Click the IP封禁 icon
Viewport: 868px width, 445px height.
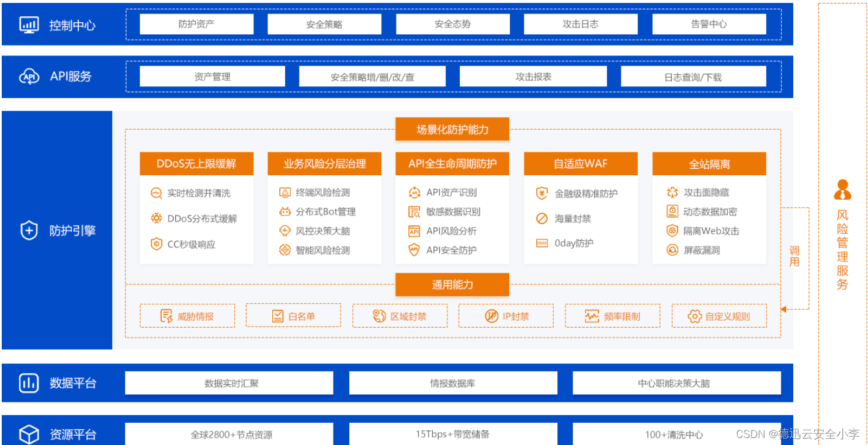coord(492,316)
